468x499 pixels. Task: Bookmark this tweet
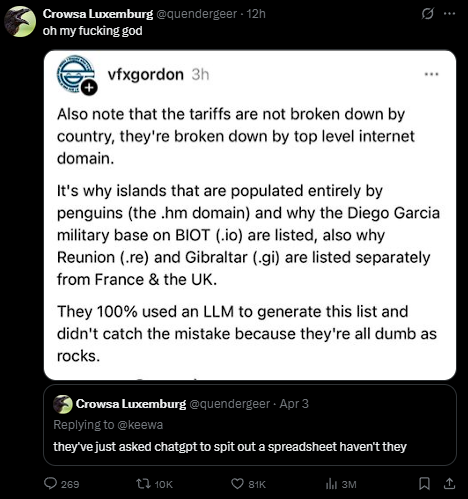pyautogui.click(x=424, y=484)
